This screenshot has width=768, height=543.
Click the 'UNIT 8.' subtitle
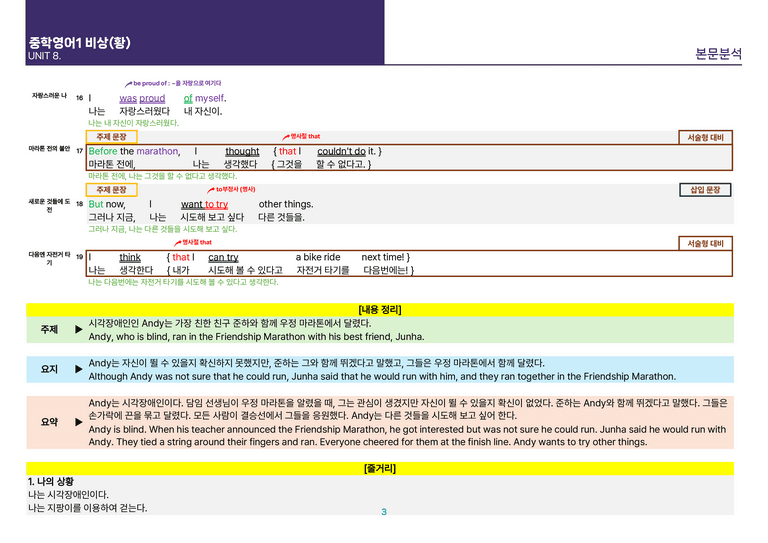45,56
